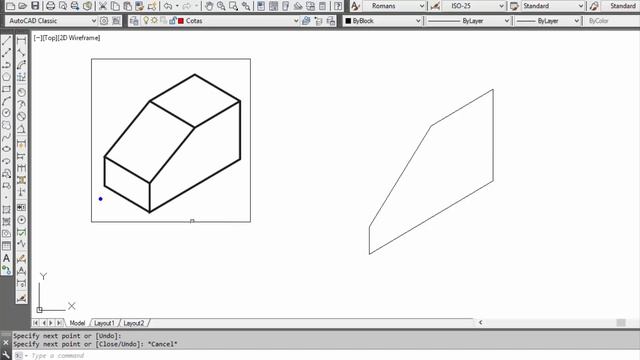This screenshot has height=360, width=640.
Task: Expand the Undo history dropdown arrow
Action: coord(177,6)
